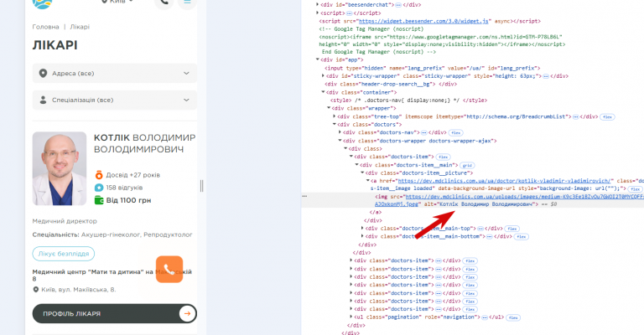Expand the doctors-item__main-top node
This screenshot has width=644, height=335.
[x=362, y=228]
